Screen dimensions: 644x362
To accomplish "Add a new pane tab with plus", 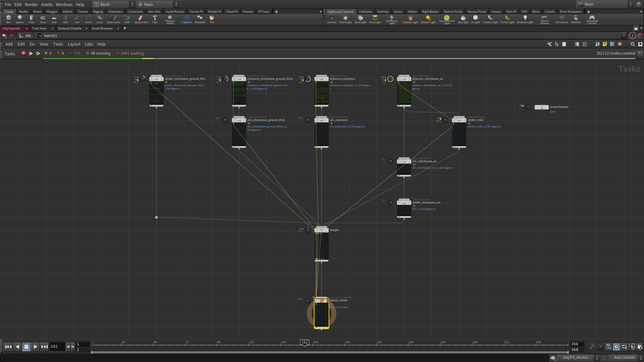I will [x=125, y=29].
